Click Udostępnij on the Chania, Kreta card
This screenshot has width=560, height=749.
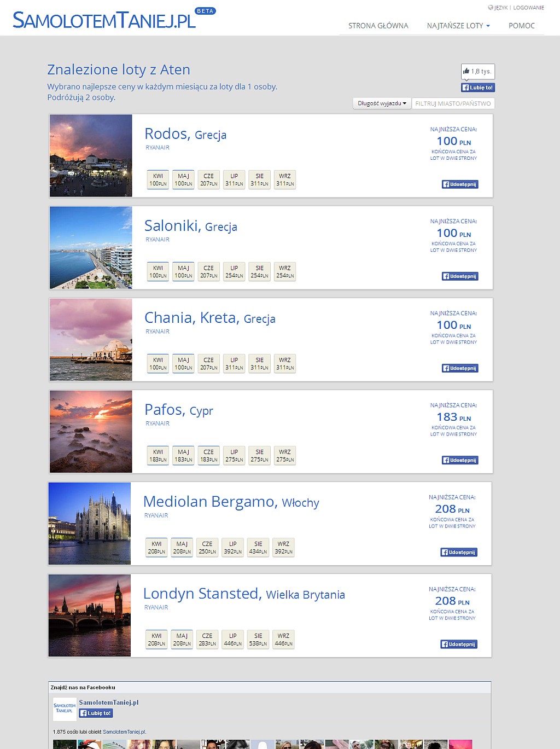tap(460, 368)
